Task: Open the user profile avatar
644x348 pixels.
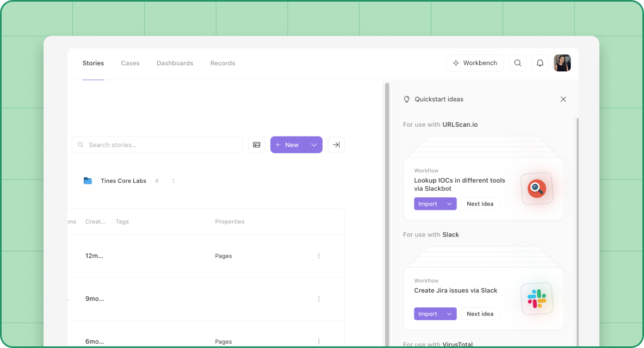Action: coord(562,63)
